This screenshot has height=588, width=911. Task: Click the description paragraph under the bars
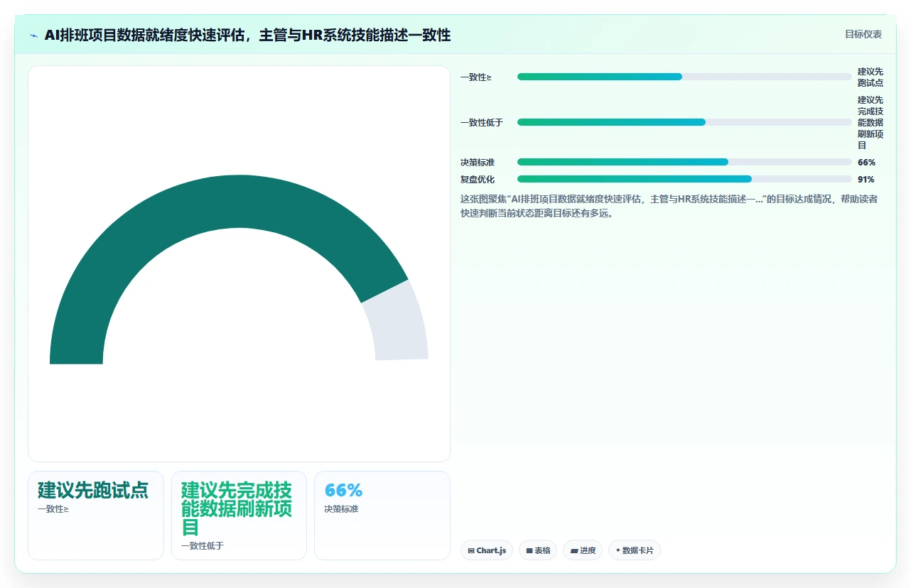669,206
